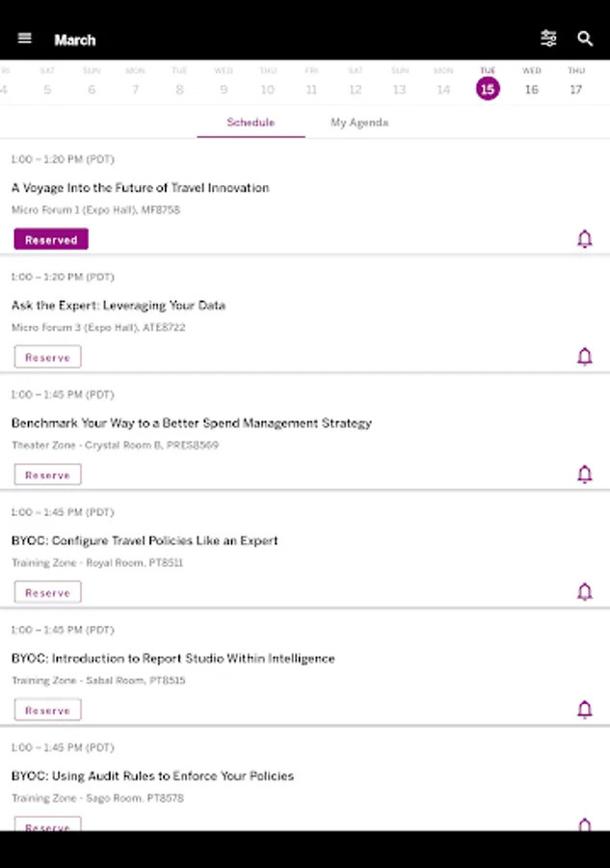Tap the search magnifier icon

coord(585,39)
